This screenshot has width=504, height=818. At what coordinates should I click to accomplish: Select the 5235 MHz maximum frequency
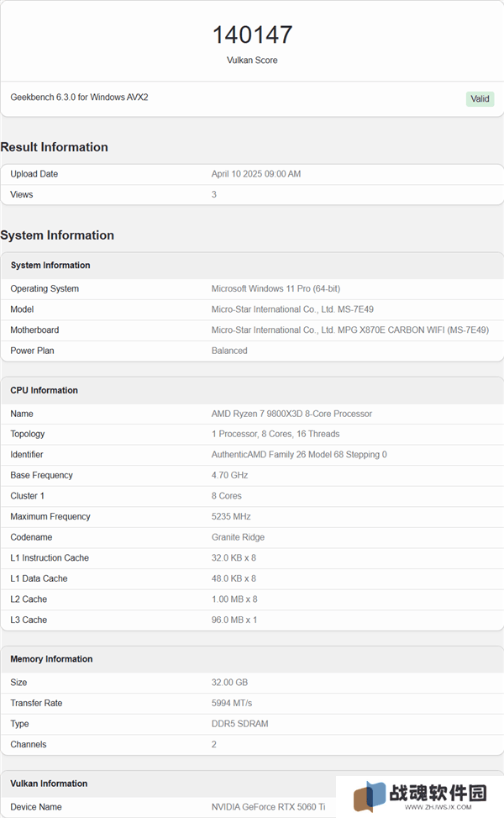coord(231,516)
